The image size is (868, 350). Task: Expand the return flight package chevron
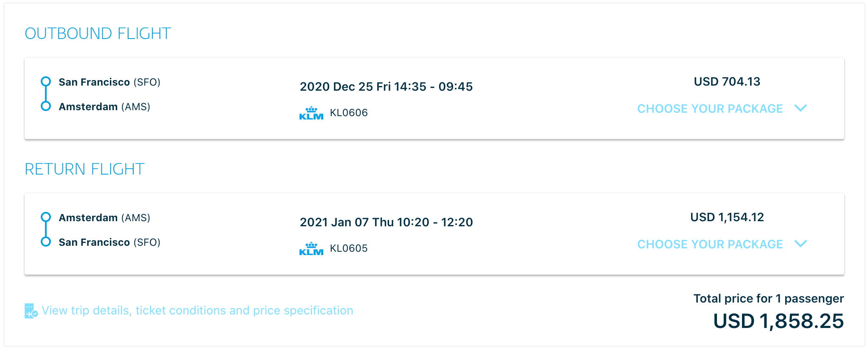point(800,244)
